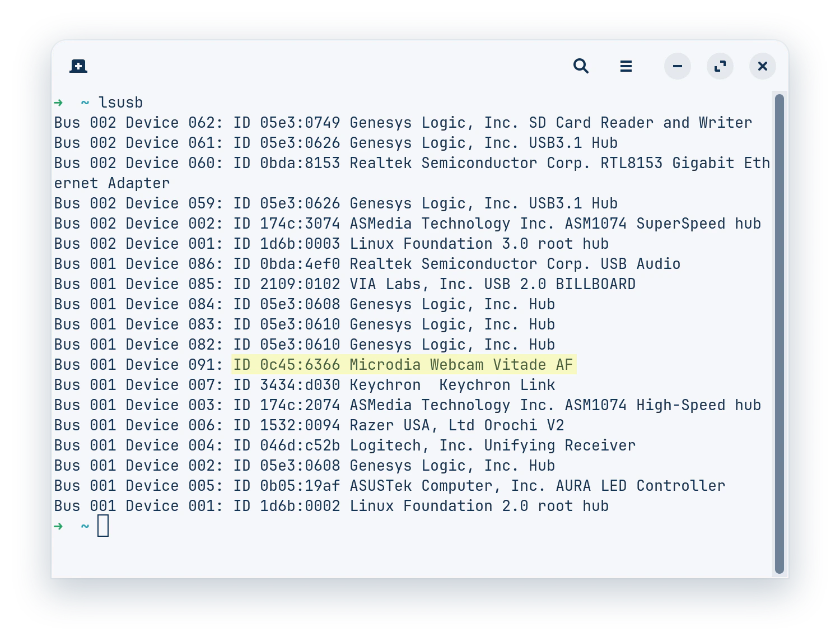Screen dimensions: 840x641
Task: Click the Logitech Unifying Receiver line
Action: [x=345, y=445]
